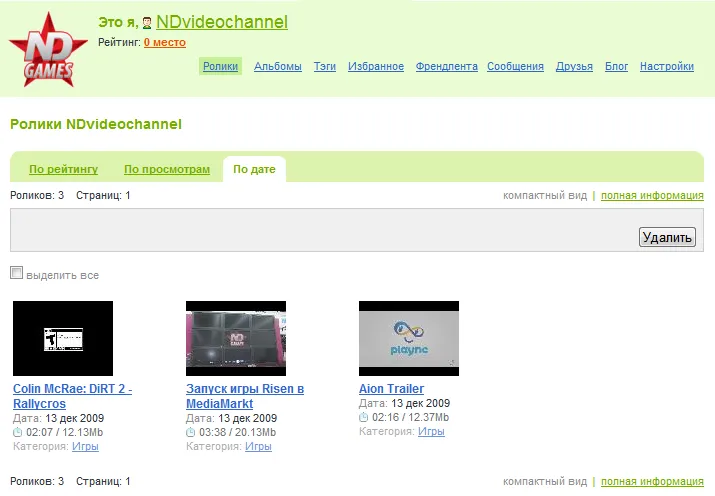Open 'Запуск игры Risen в MediaMarkt' title link
715x496 pixels.
coord(245,396)
